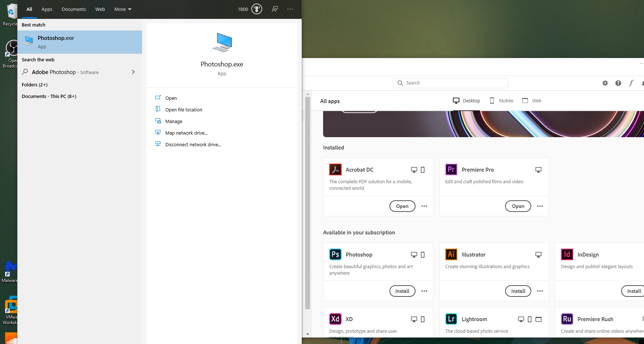
Task: Click the Creative Cloud vertical scrollbar
Action: 307,203
